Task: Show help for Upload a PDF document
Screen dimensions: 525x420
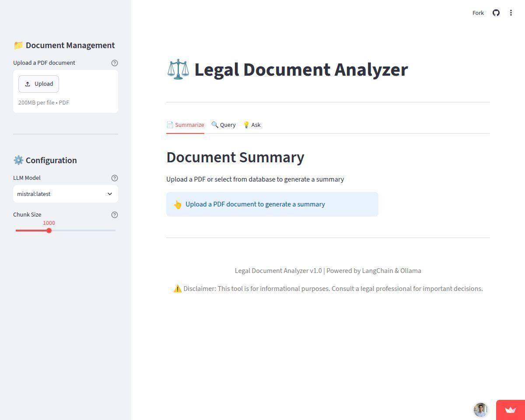Action: [115, 63]
